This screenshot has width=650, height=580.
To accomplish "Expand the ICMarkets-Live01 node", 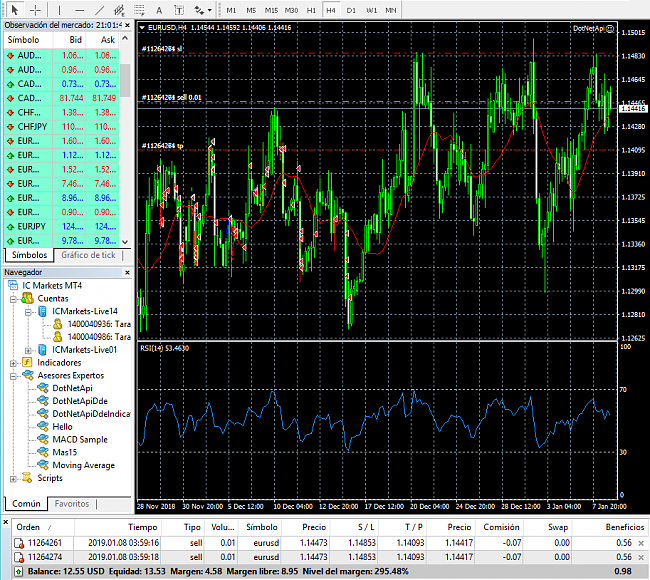I will (x=28, y=350).
